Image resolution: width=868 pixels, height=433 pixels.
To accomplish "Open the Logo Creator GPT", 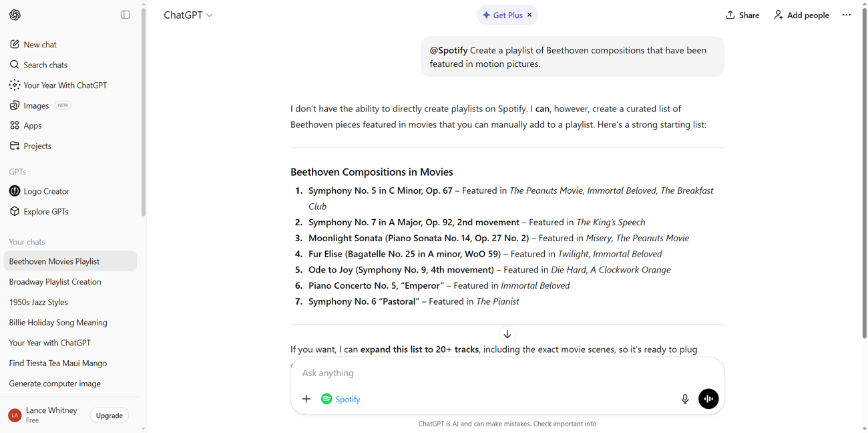I will (x=46, y=191).
